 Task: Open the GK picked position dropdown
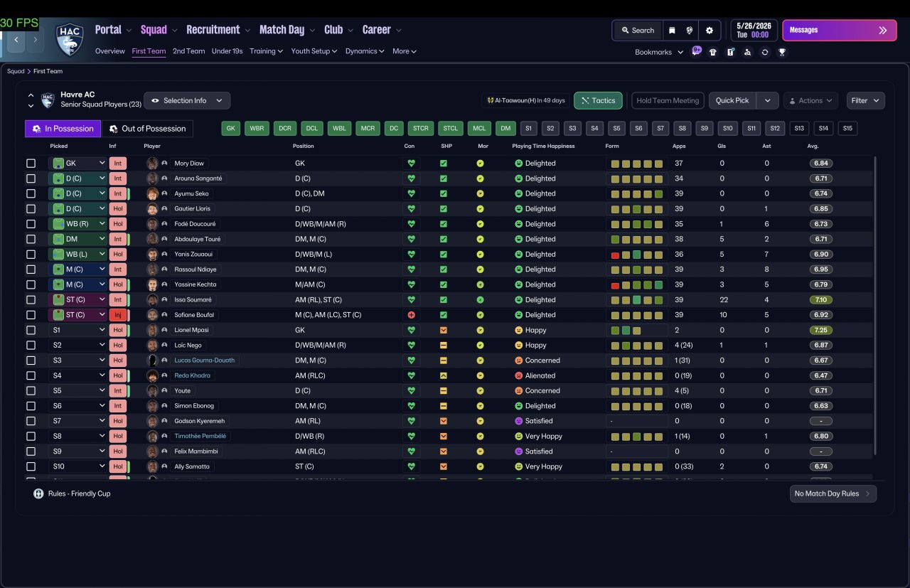click(x=77, y=164)
